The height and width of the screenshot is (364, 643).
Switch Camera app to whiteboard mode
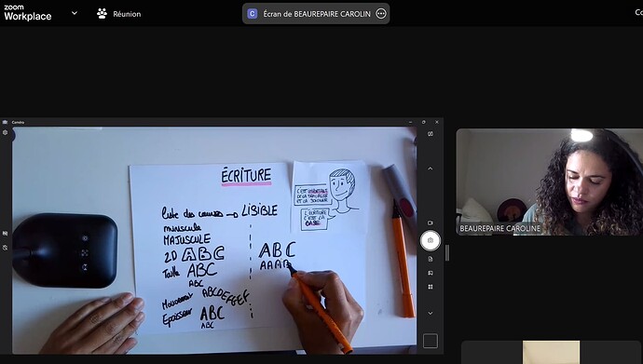431,273
